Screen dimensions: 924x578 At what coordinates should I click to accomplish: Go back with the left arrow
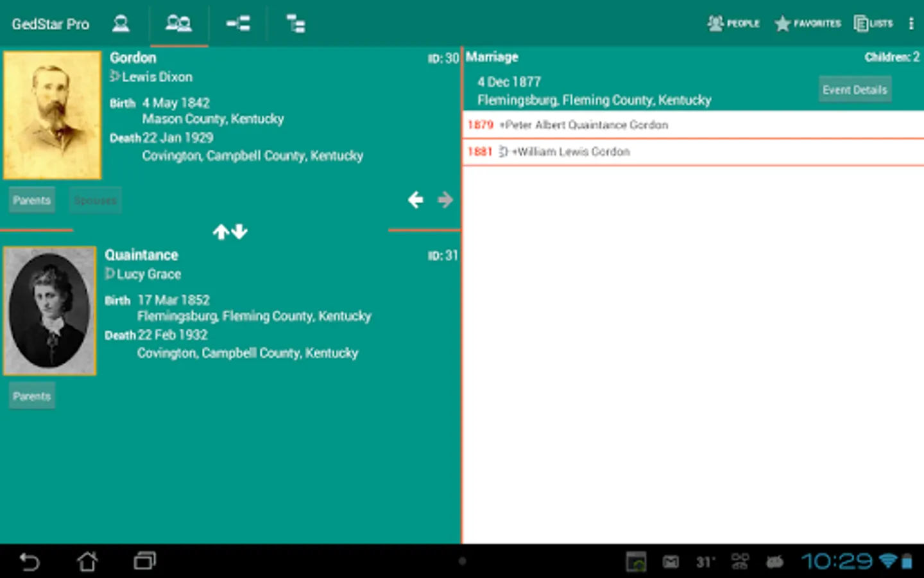click(x=416, y=200)
